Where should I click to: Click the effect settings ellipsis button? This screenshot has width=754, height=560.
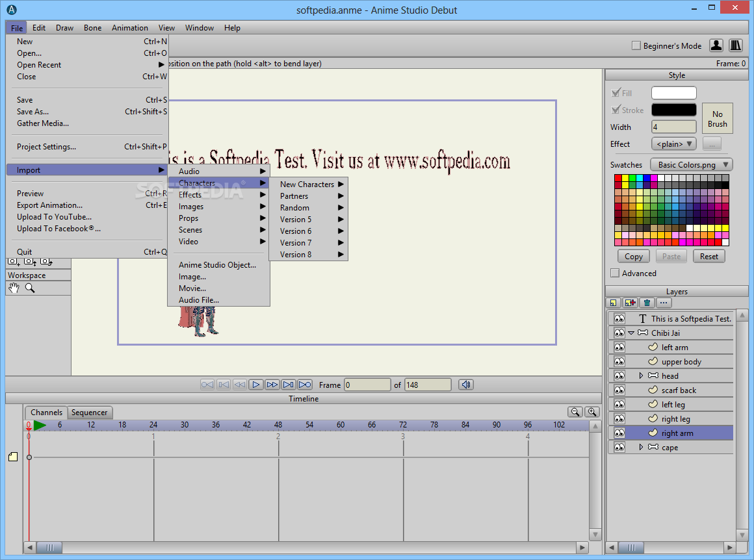[x=712, y=144]
